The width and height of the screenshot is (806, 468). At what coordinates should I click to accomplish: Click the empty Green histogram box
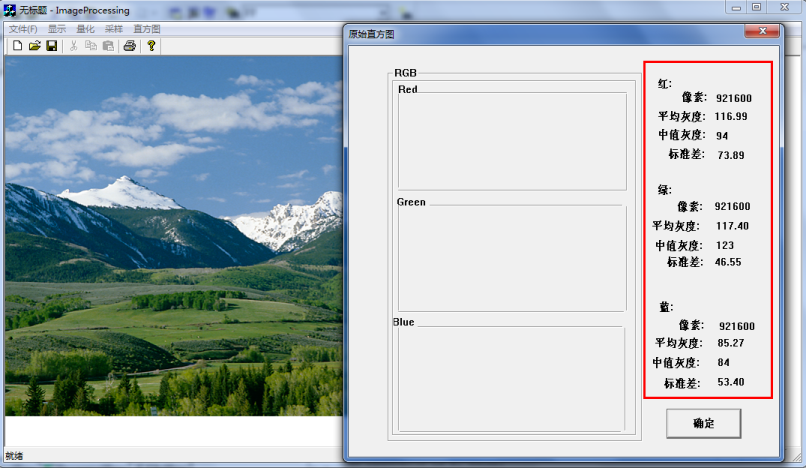pos(512,258)
